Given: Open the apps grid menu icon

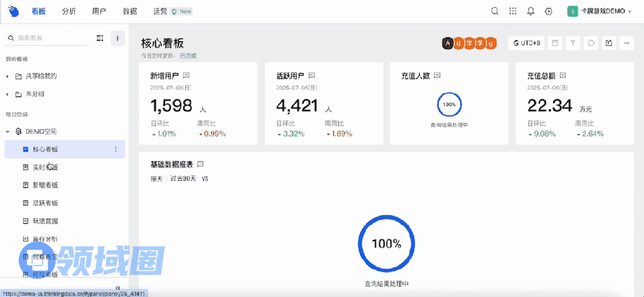Looking at the screenshot, I should [513, 11].
